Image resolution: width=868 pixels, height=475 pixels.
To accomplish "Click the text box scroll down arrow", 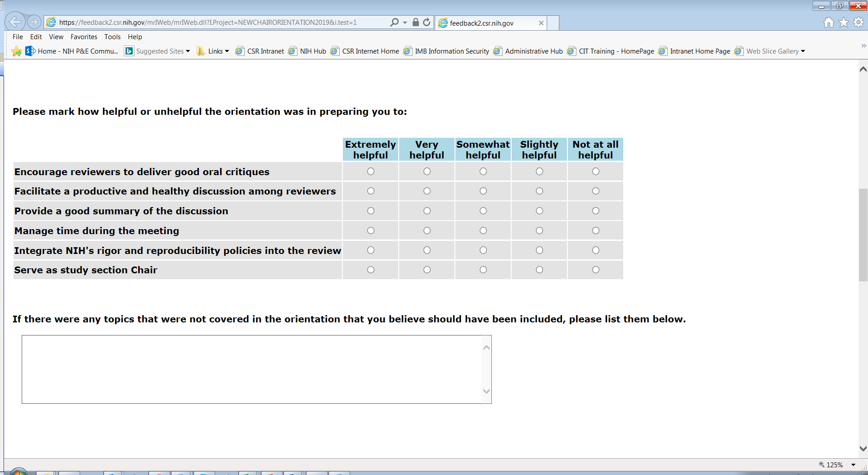I will pos(486,391).
